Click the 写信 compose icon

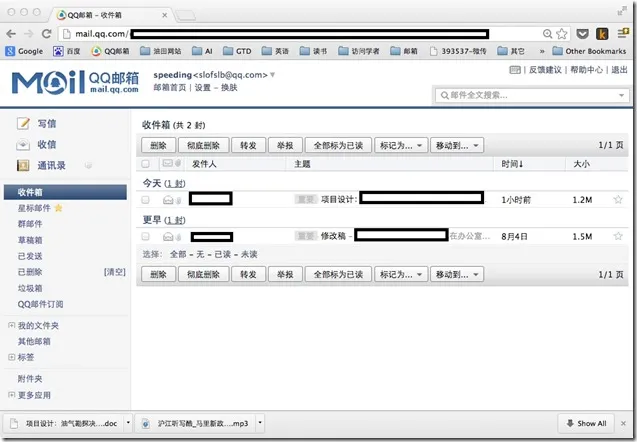23,123
